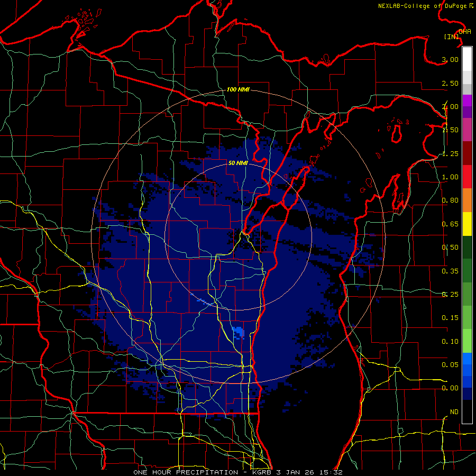Image resolution: width=476 pixels, height=476 pixels.
Task: Click the 0.35 legend value
Action: tap(450, 271)
